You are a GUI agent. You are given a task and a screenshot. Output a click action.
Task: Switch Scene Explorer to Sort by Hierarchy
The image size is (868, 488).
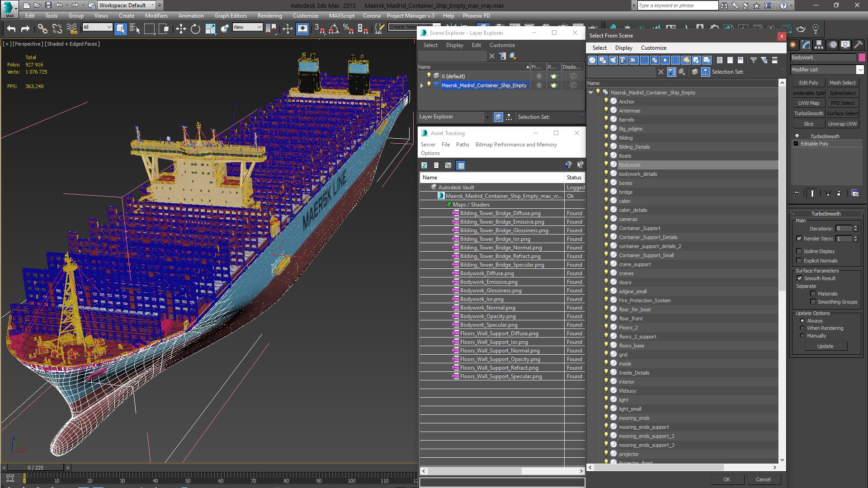pyautogui.click(x=509, y=117)
